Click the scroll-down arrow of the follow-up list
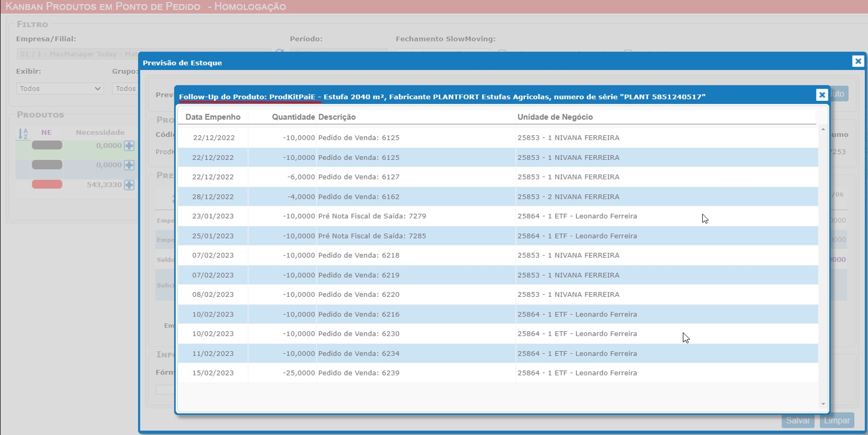868x435 pixels. point(823,404)
